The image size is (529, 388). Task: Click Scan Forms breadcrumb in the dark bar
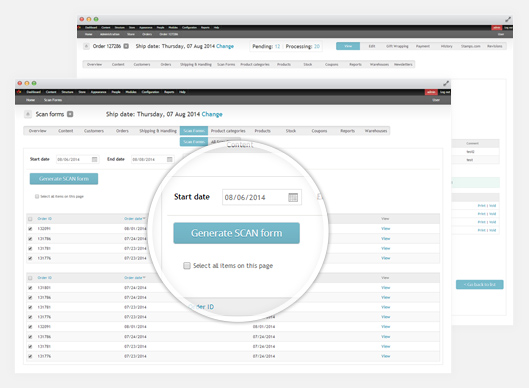click(53, 100)
